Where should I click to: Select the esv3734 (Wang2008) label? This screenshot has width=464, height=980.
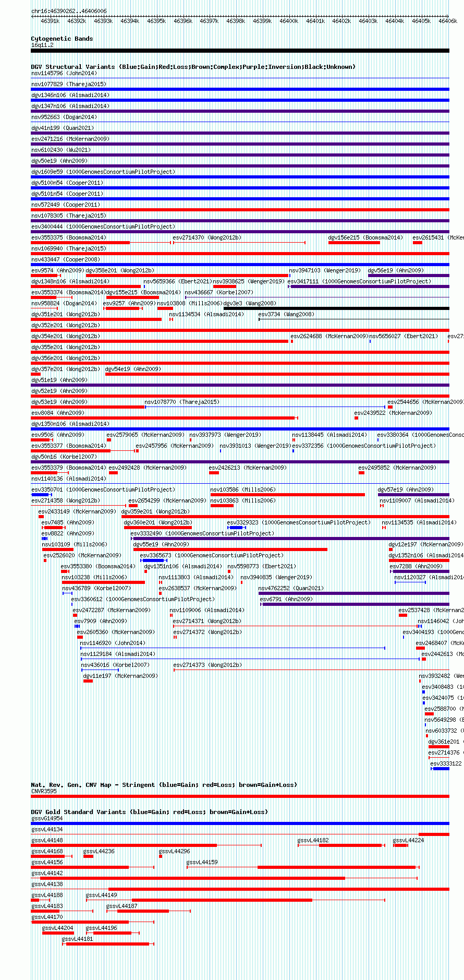pos(286,314)
